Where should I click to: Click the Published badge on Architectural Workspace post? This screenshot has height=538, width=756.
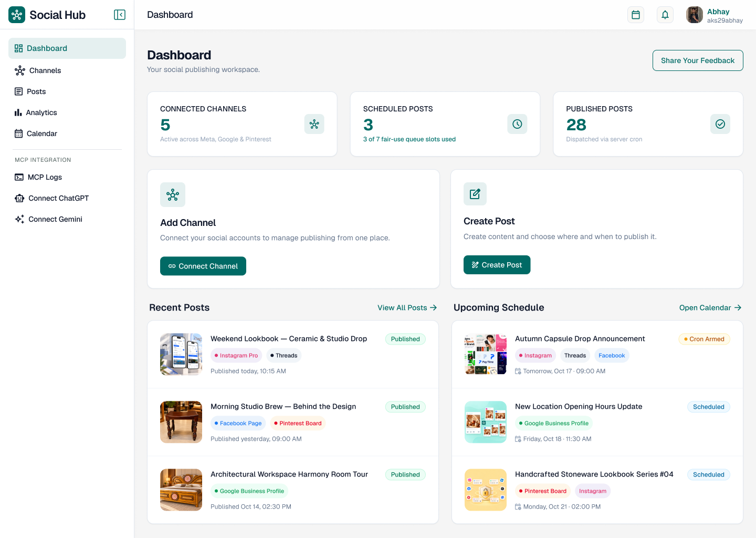point(405,474)
